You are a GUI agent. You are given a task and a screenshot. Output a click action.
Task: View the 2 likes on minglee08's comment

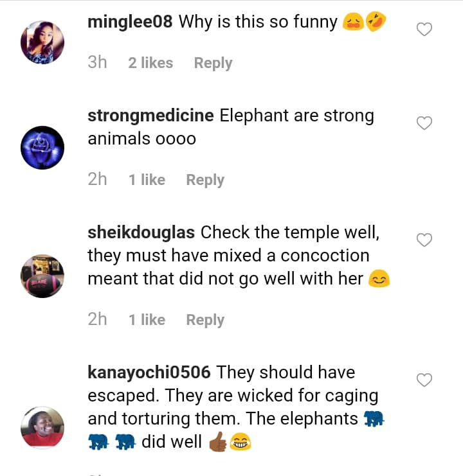(150, 63)
